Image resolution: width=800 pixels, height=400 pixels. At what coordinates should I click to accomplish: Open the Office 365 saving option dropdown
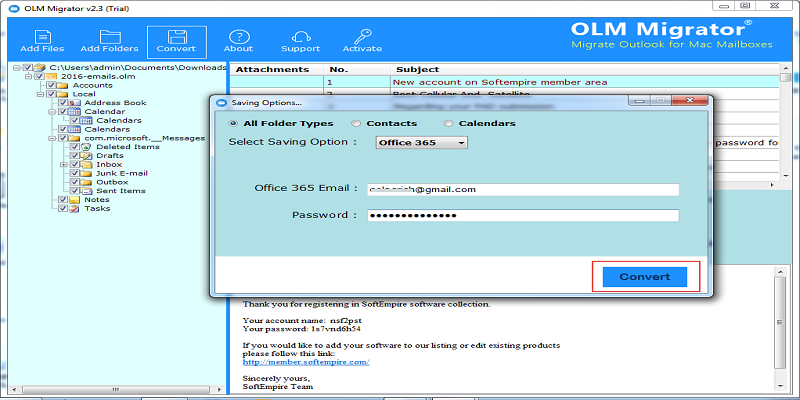tap(421, 143)
